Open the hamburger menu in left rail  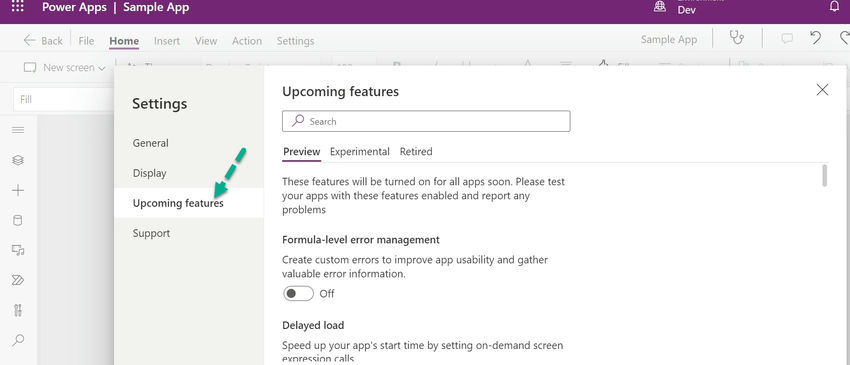[18, 130]
